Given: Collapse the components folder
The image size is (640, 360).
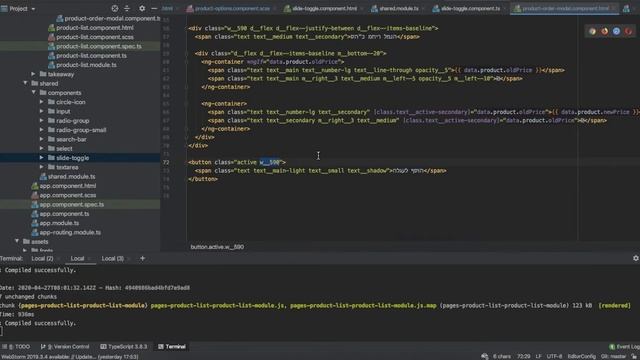Looking at the screenshot, I should click(x=33, y=93).
